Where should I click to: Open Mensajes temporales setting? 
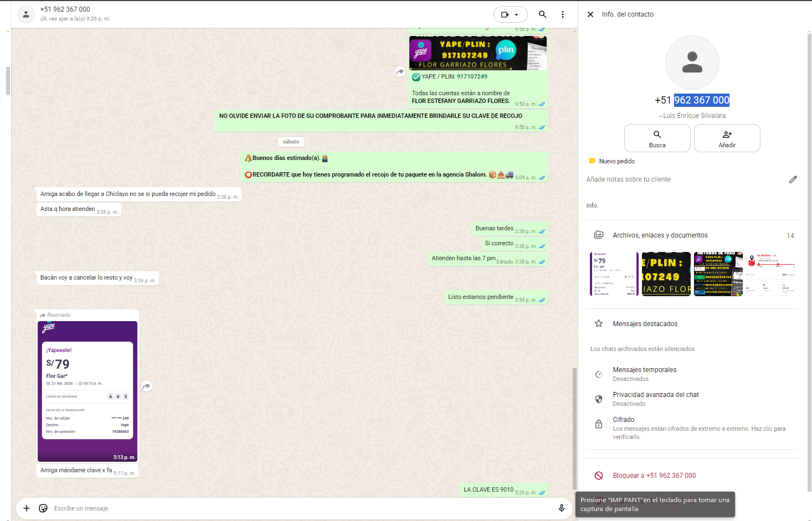click(x=644, y=374)
